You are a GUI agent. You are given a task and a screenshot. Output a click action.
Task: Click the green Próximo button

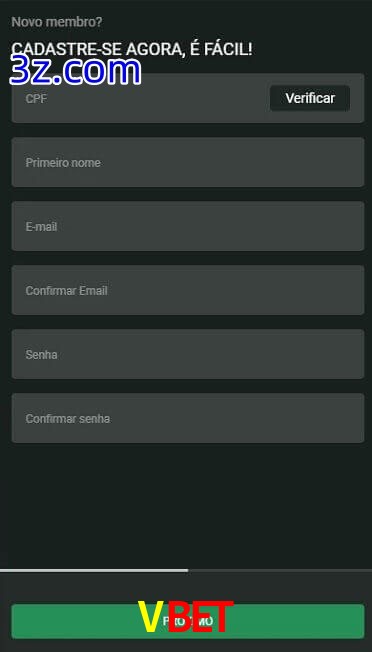[x=188, y=621]
